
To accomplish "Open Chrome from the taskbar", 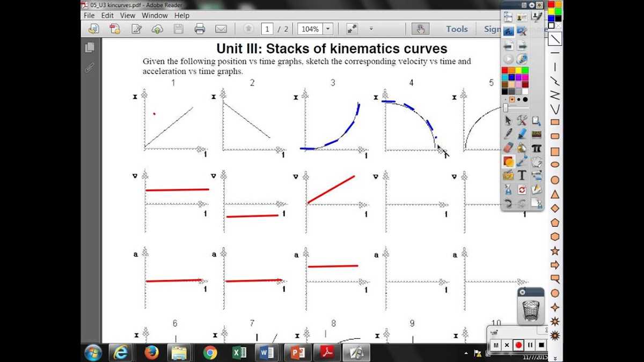I will point(210,352).
